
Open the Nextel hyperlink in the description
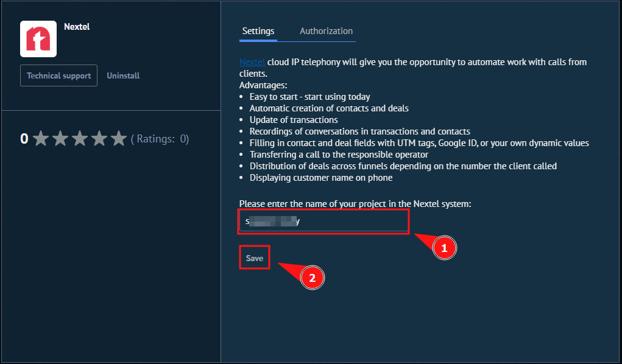tap(252, 62)
